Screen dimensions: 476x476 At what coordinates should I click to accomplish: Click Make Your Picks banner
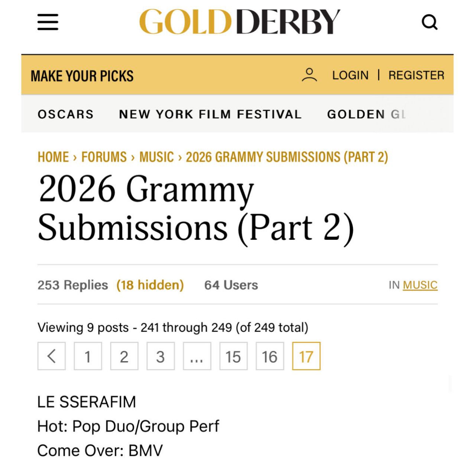[82, 76]
